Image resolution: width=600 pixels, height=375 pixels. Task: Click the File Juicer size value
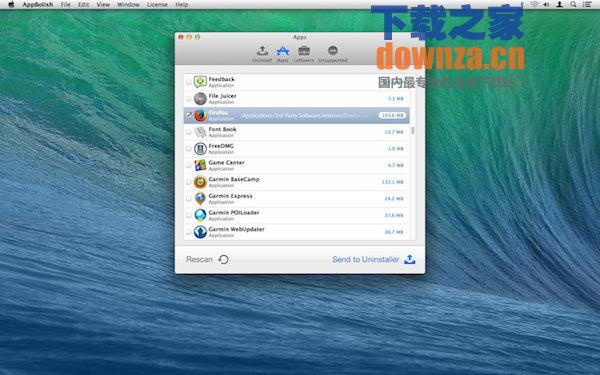(396, 99)
